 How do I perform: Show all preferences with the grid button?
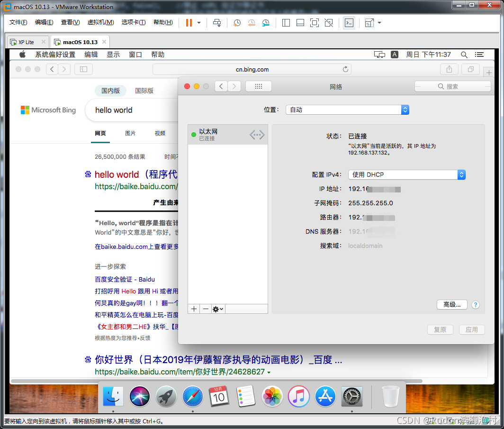point(259,86)
